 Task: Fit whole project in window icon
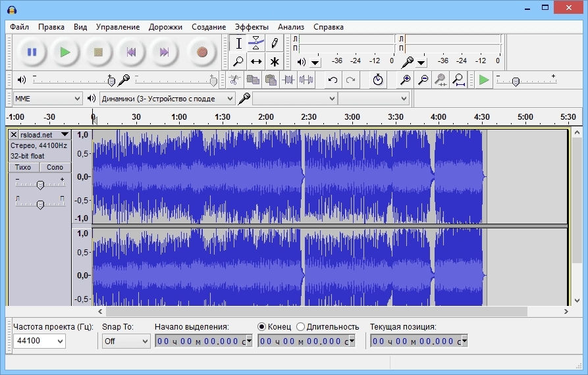(x=458, y=80)
